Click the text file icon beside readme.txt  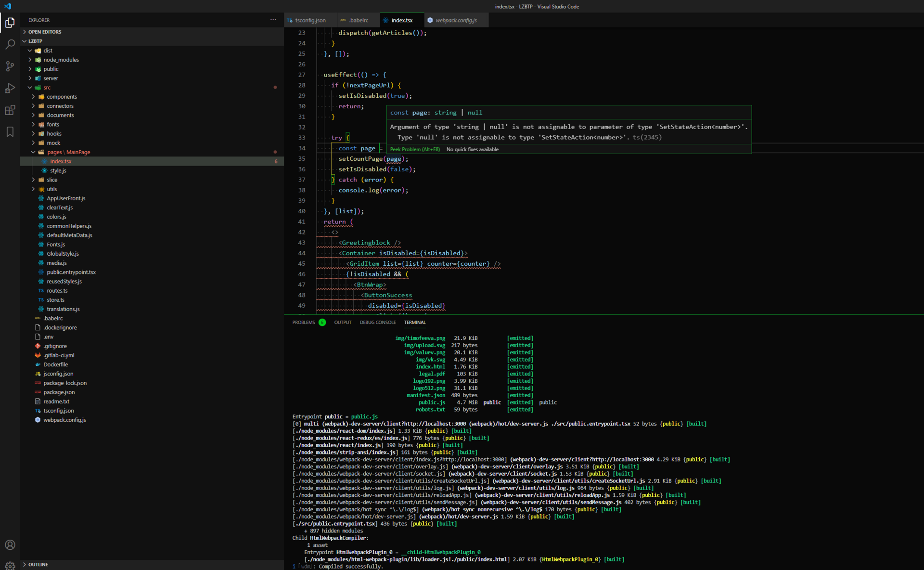(38, 402)
